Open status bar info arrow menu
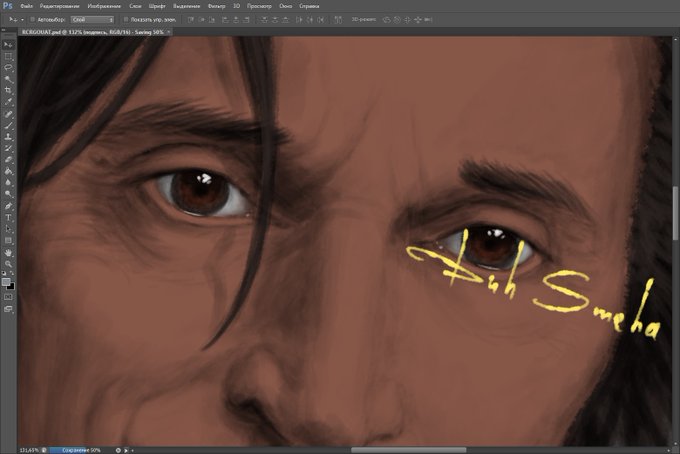Image resolution: width=680 pixels, height=454 pixels. point(127,450)
